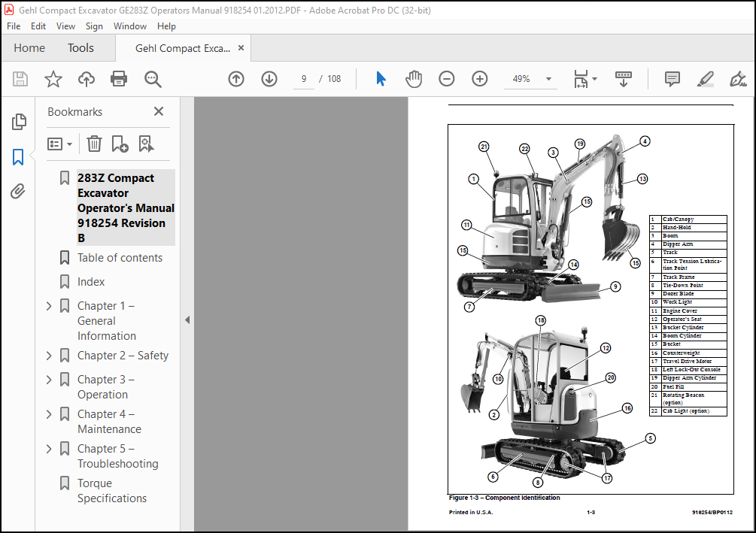Open the Sign menu
This screenshot has width=756, height=533.
click(94, 26)
